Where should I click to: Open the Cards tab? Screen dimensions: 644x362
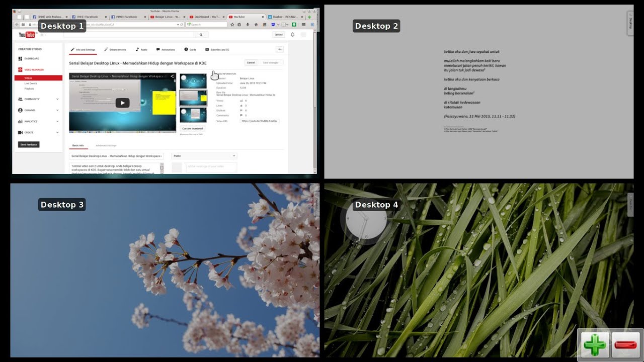click(190, 50)
